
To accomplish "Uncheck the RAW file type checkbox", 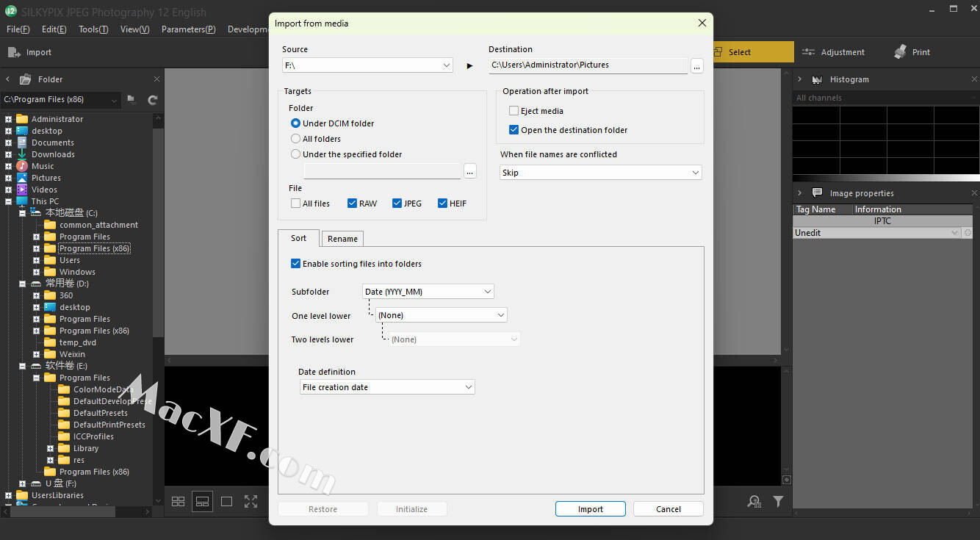I will tap(353, 204).
